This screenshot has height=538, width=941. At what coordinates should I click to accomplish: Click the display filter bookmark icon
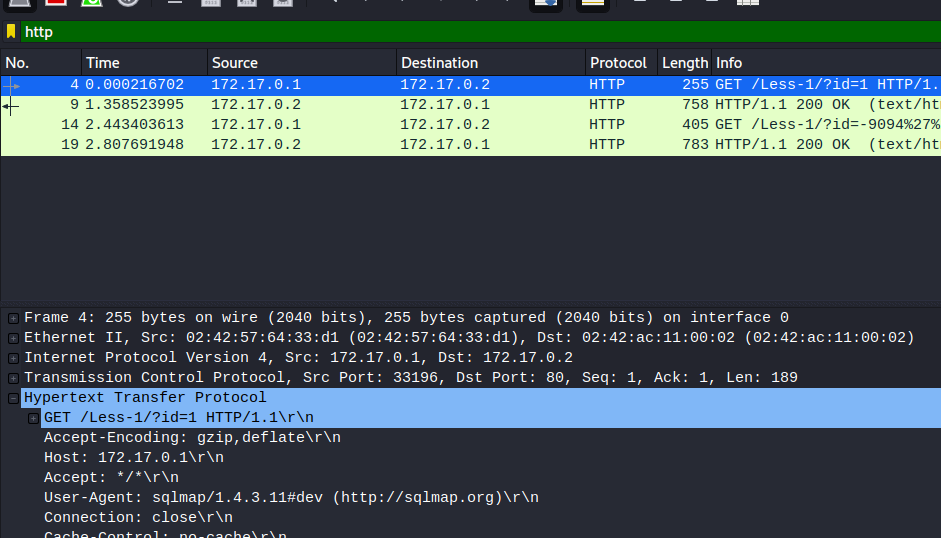(x=11, y=31)
